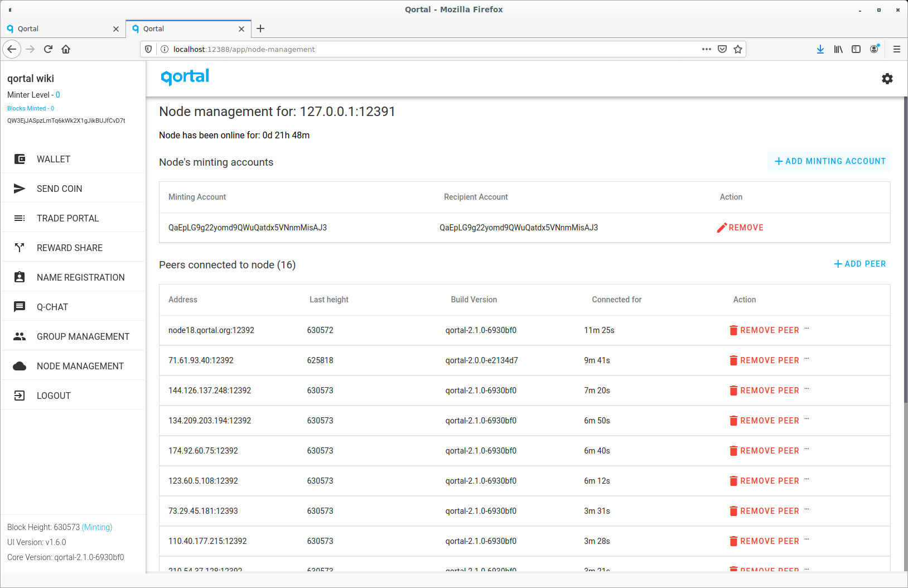908x588 pixels.
Task: Click ADD PEER button
Action: (x=859, y=264)
